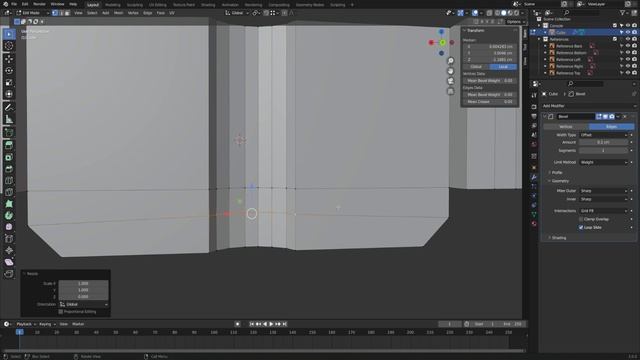Select the Spin tool
640x360 pixels.
tap(9, 216)
